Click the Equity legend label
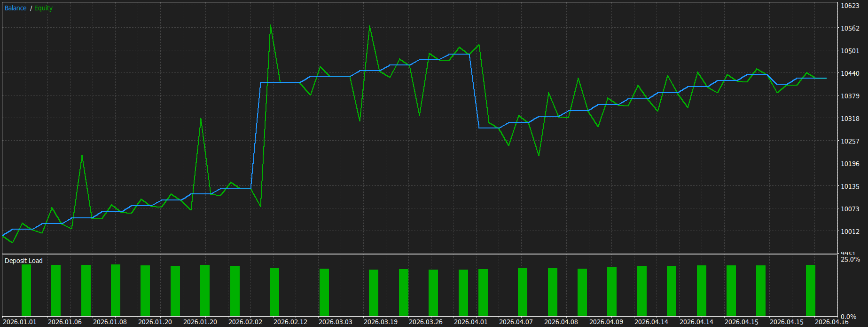The height and width of the screenshot is (327, 868). [x=43, y=8]
